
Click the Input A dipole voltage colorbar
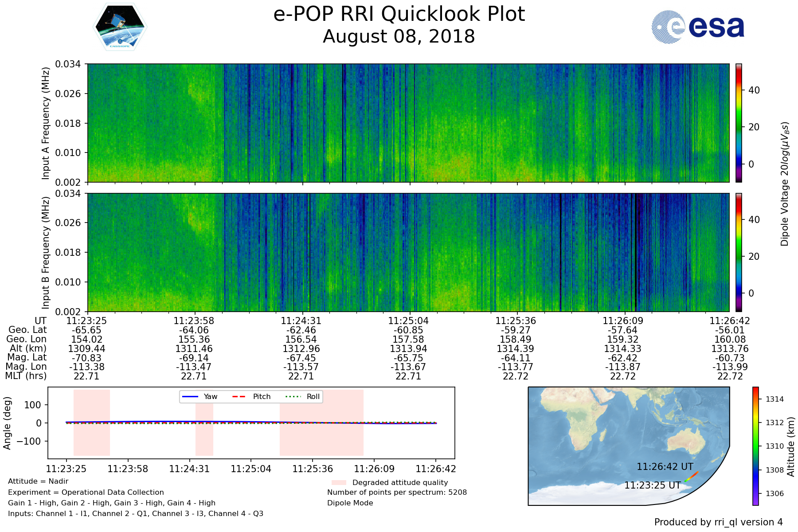point(739,123)
